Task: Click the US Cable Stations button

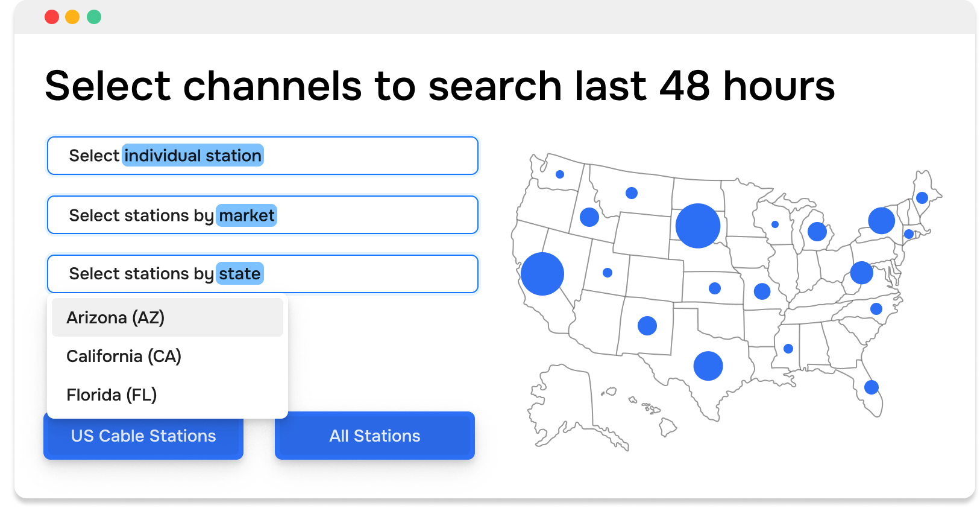Action: click(143, 436)
